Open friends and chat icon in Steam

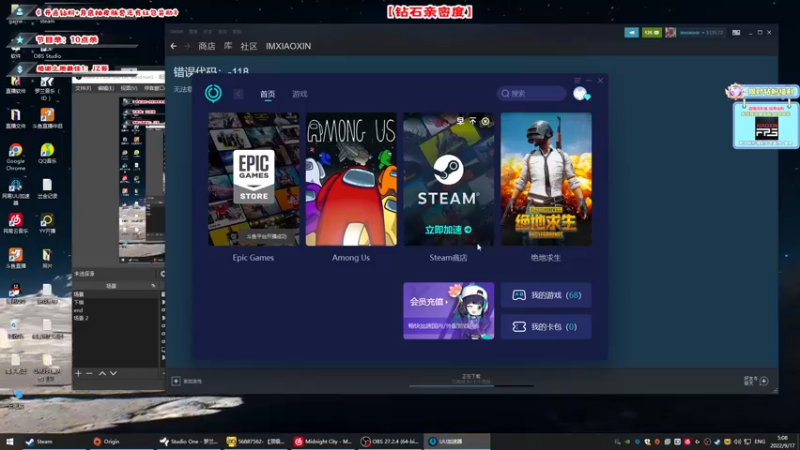[764, 381]
